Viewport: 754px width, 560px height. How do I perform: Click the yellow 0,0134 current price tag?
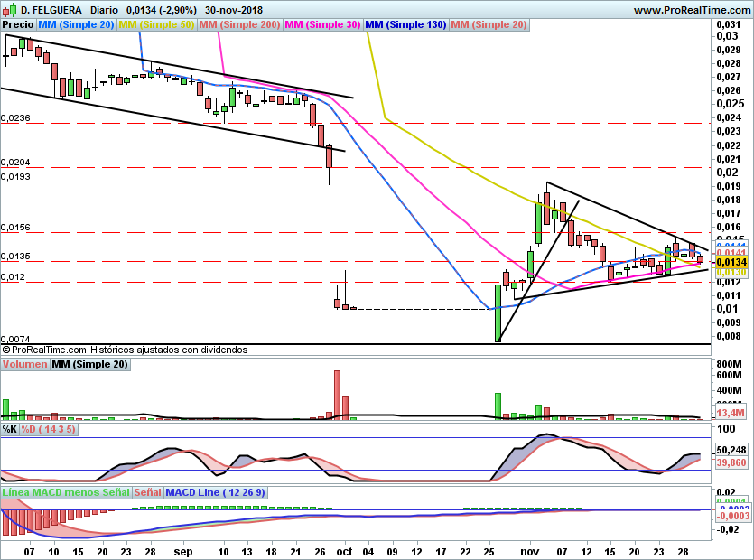point(731,262)
